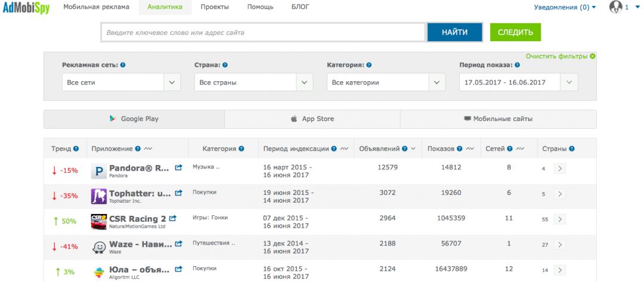This screenshot has height=282, width=644.
Task: Sort by Приложение column arrows
Action: tap(148, 149)
